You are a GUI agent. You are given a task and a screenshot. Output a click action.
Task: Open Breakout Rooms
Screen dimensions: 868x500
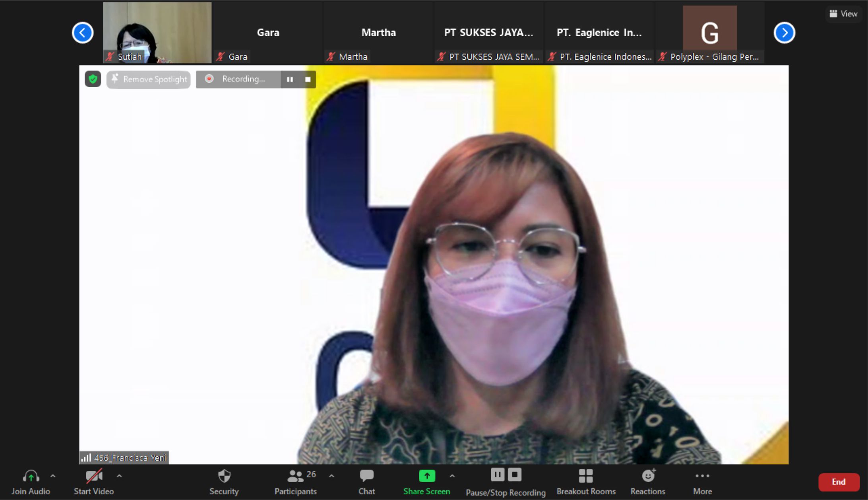click(586, 482)
